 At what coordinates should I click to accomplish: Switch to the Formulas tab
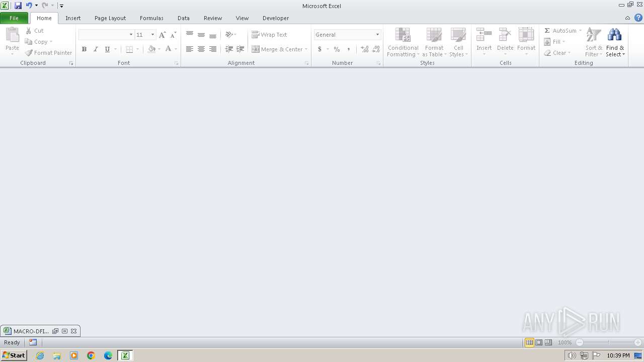pyautogui.click(x=151, y=18)
